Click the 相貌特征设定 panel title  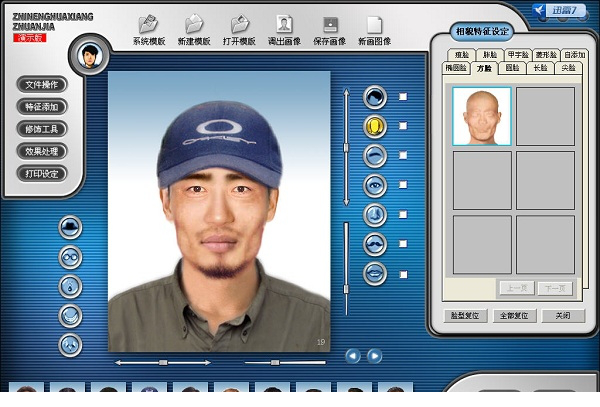click(x=482, y=31)
